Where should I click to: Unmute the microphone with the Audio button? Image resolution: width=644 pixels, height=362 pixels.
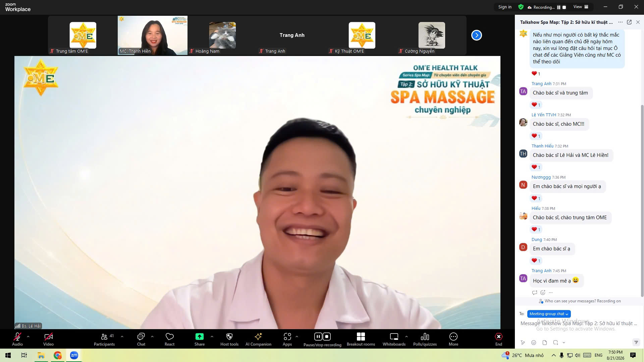(x=17, y=339)
